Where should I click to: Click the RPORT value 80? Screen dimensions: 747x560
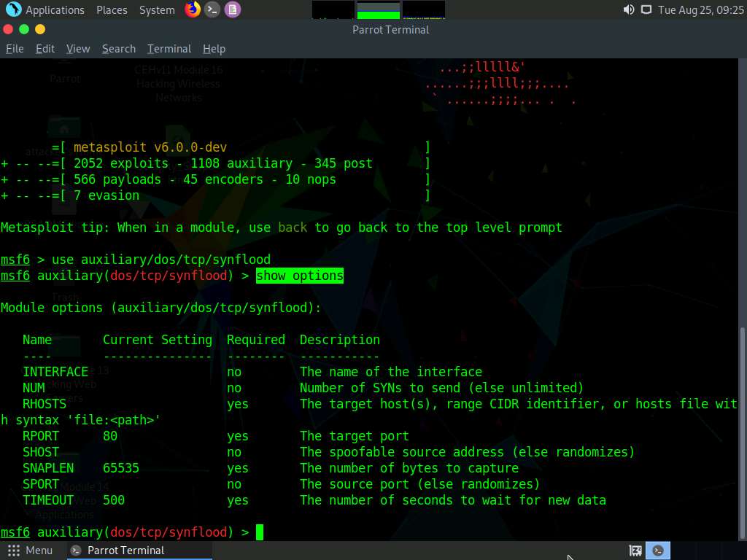tap(110, 436)
